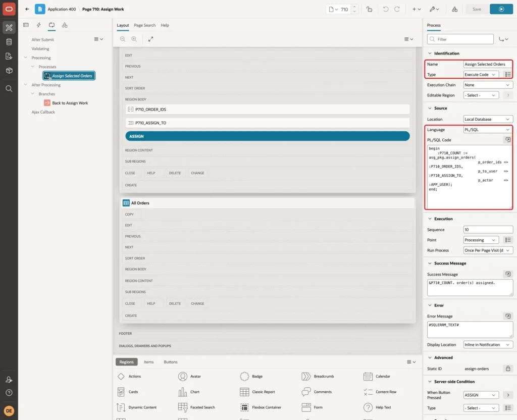Redo the last change
Screen dimensions: 517x420
click(x=397, y=9)
